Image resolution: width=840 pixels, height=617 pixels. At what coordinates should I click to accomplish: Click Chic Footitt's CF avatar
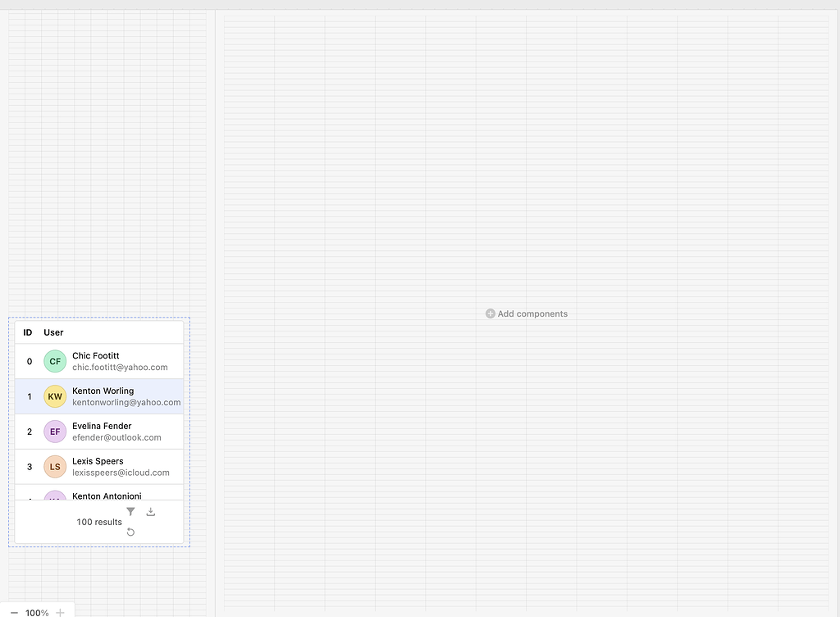click(x=54, y=361)
